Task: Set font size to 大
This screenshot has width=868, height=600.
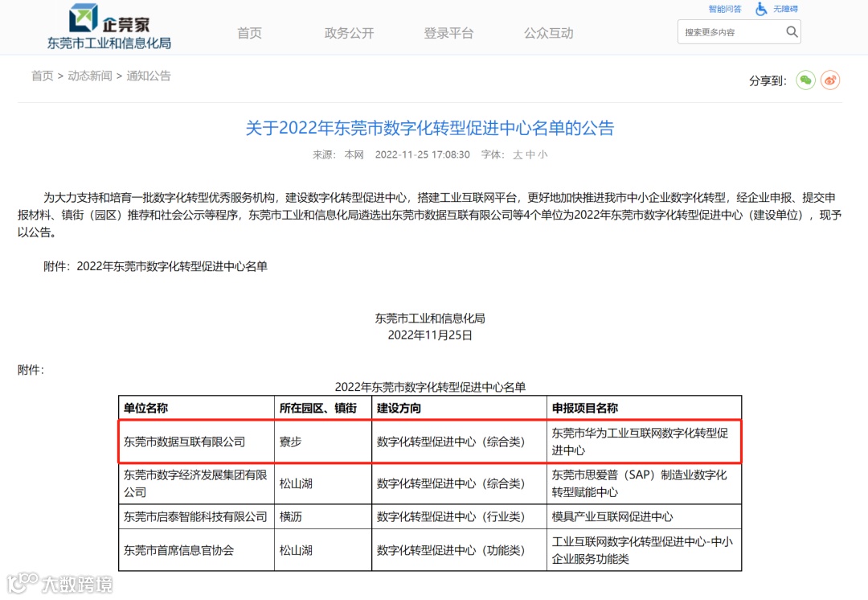Action: pos(518,154)
